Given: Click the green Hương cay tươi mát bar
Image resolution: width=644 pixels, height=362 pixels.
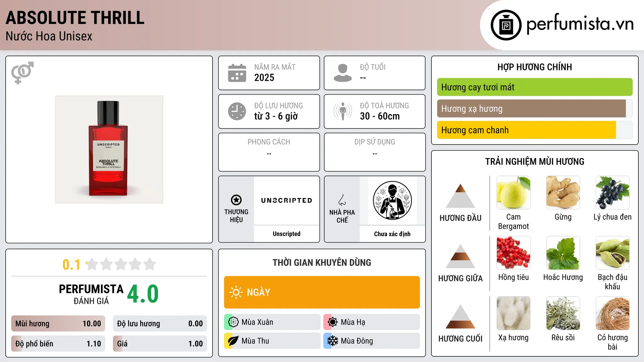Looking at the screenshot, I should pos(535,87).
